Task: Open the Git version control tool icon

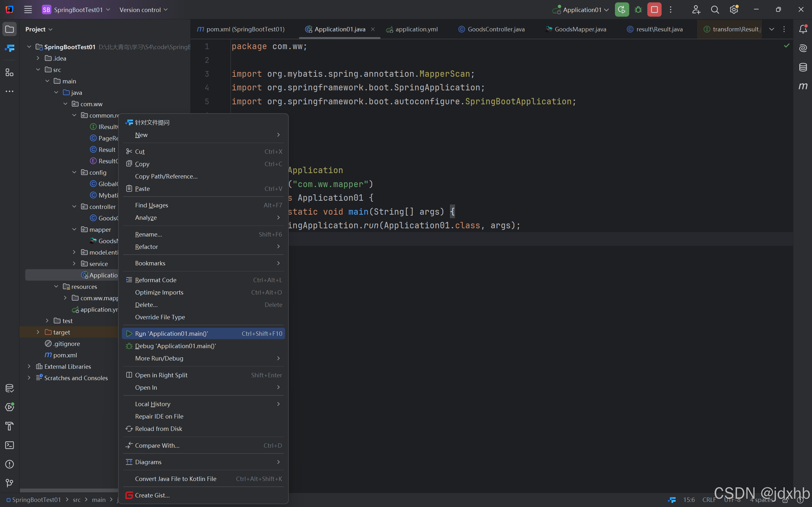Action: 10,483
